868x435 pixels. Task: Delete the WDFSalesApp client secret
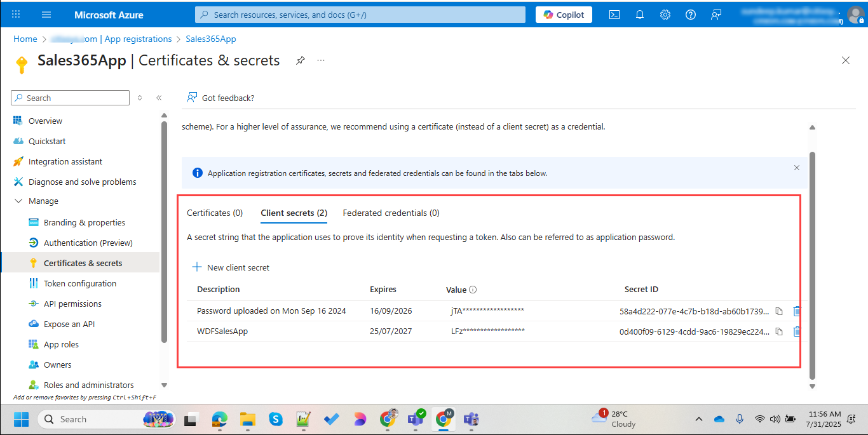click(796, 331)
